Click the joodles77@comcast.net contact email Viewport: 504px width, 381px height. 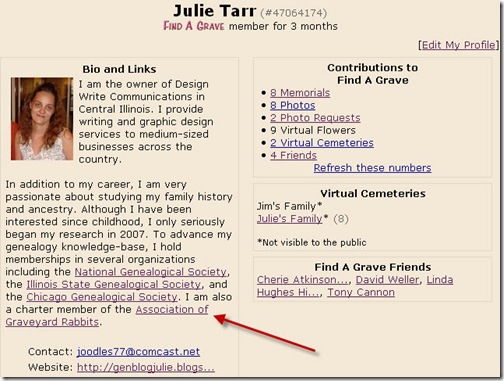click(138, 352)
